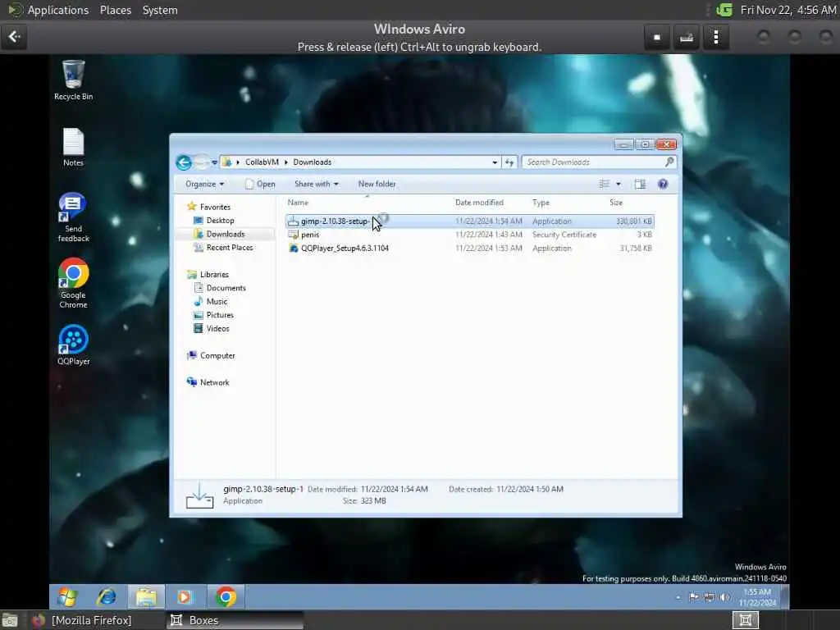Select the Notes file on desktop
This screenshot has height=630, width=840.
pyautogui.click(x=73, y=148)
